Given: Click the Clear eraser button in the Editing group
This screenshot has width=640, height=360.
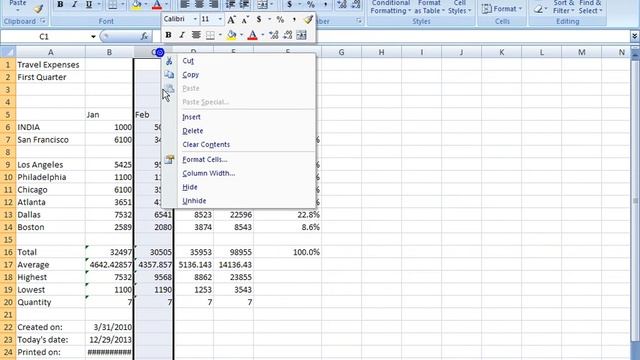Looking at the screenshot, I should pyautogui.click(x=540, y=9).
